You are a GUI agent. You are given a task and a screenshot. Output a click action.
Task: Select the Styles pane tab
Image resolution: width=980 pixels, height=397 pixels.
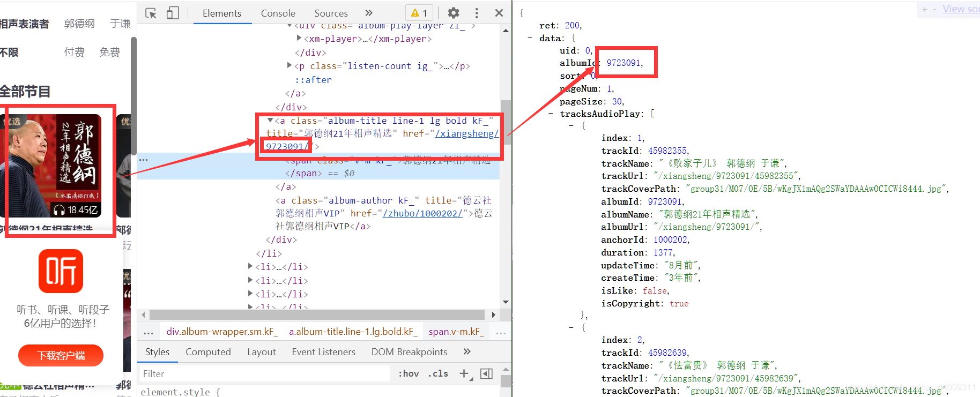(x=157, y=351)
